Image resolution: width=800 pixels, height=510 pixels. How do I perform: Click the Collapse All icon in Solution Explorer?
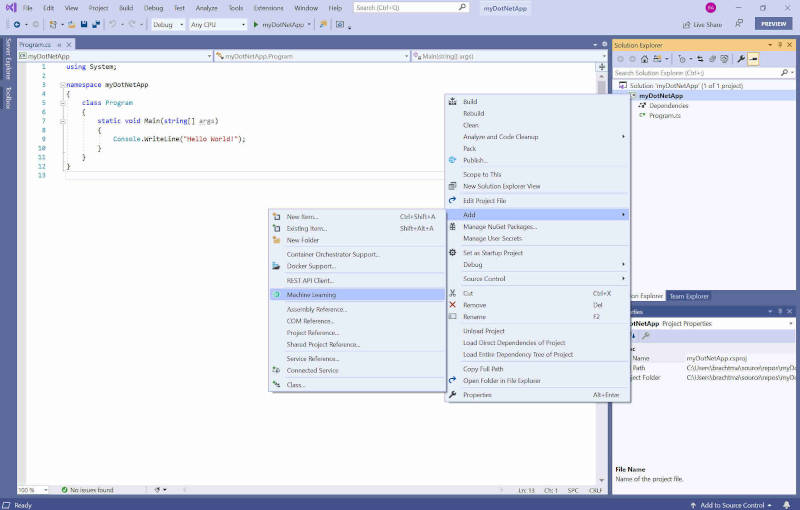pyautogui.click(x=712, y=59)
